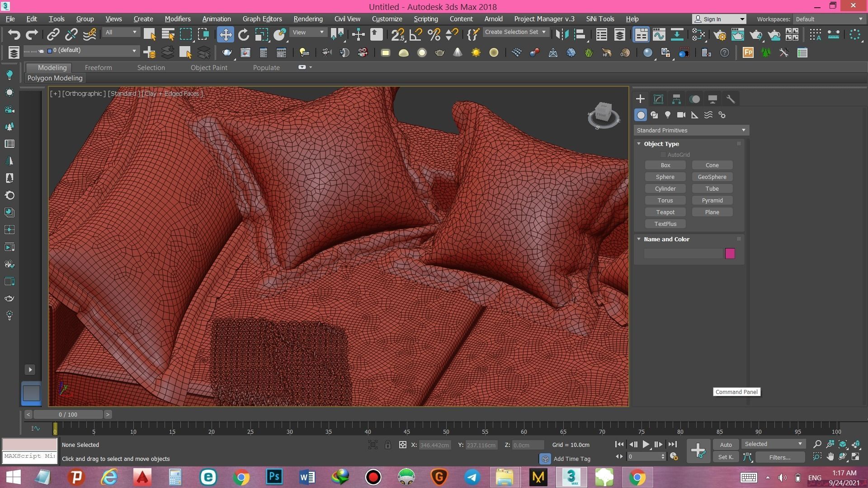Click the Go to End playback control
Screen dimensions: 868x488
coord(672,444)
